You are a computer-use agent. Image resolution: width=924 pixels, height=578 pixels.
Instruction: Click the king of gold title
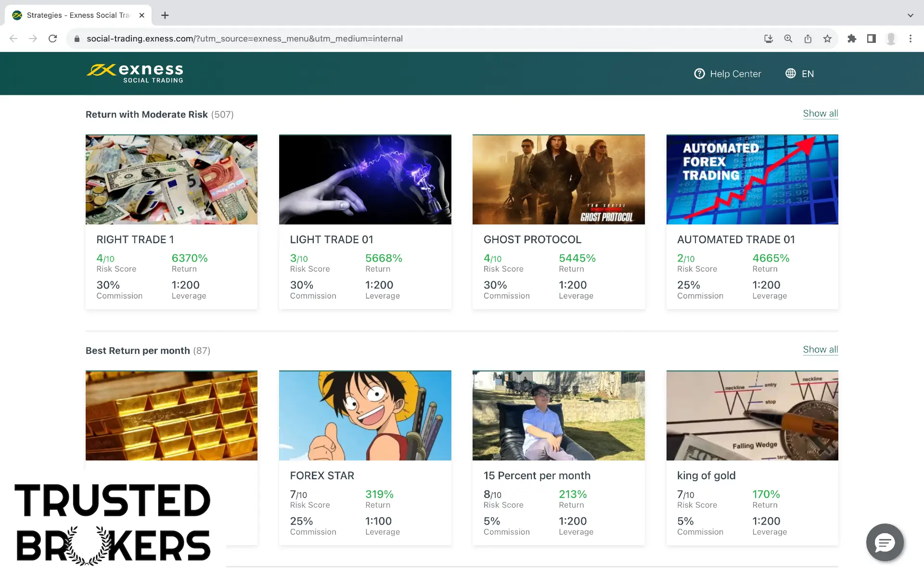coord(706,476)
